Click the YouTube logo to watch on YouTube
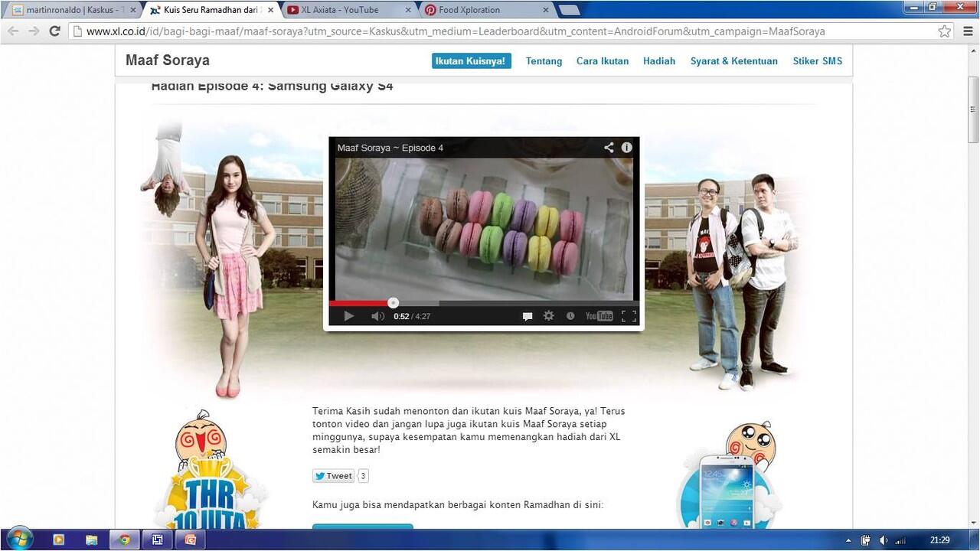Image resolution: width=980 pixels, height=551 pixels. 599,315
